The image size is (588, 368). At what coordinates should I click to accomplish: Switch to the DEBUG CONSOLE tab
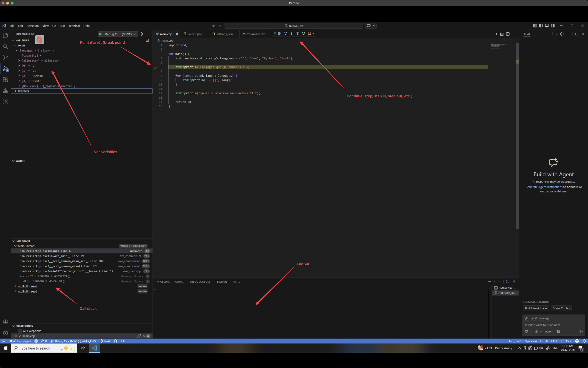coord(200,282)
